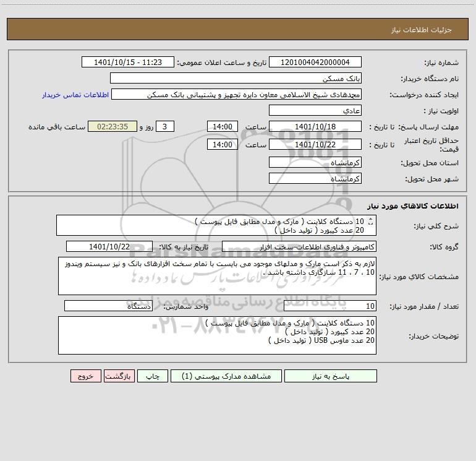Click goods group field hardware category
The image size is (476, 461).
click(x=299, y=246)
